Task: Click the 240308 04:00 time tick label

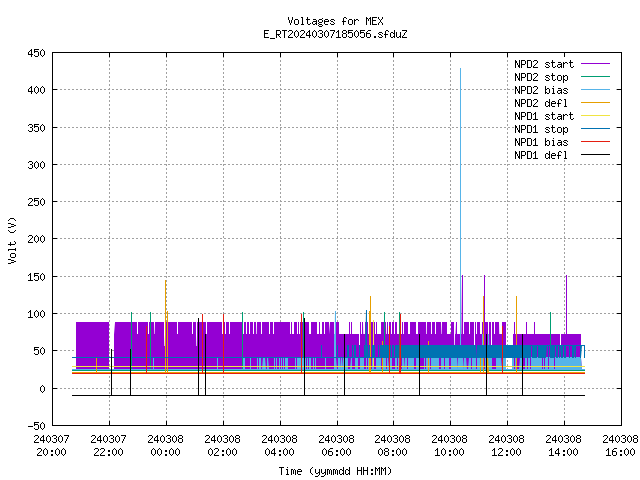Action: tap(279, 446)
